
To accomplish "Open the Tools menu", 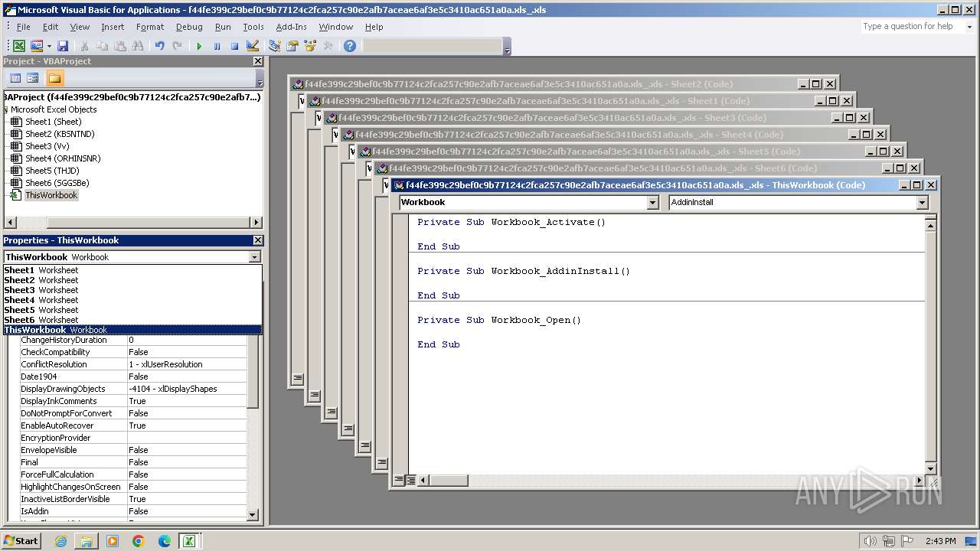I will pyautogui.click(x=253, y=27).
